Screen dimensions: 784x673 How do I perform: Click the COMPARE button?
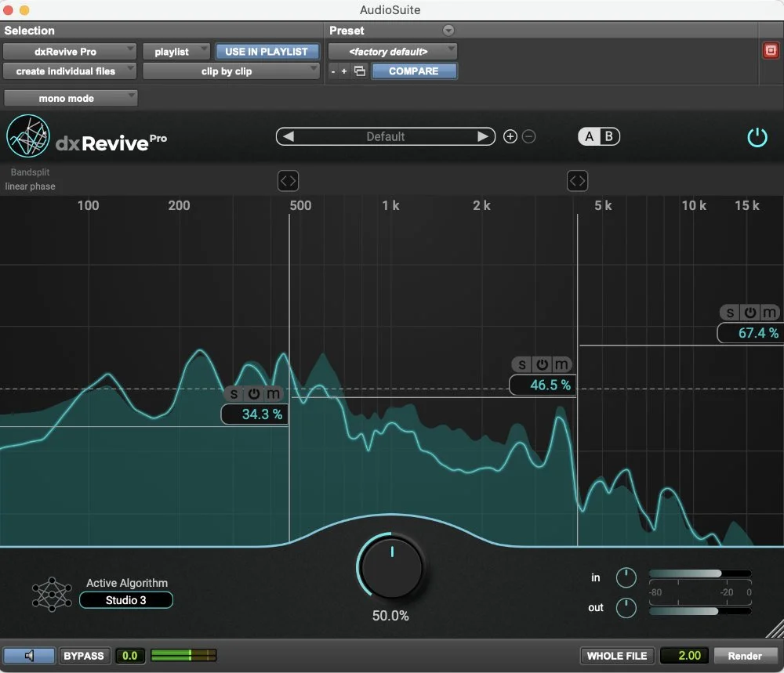414,71
